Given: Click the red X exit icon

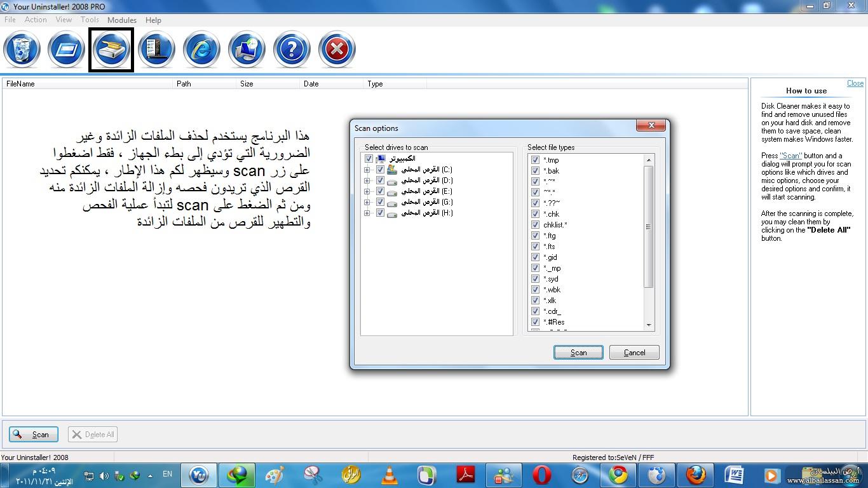Looking at the screenshot, I should [337, 50].
